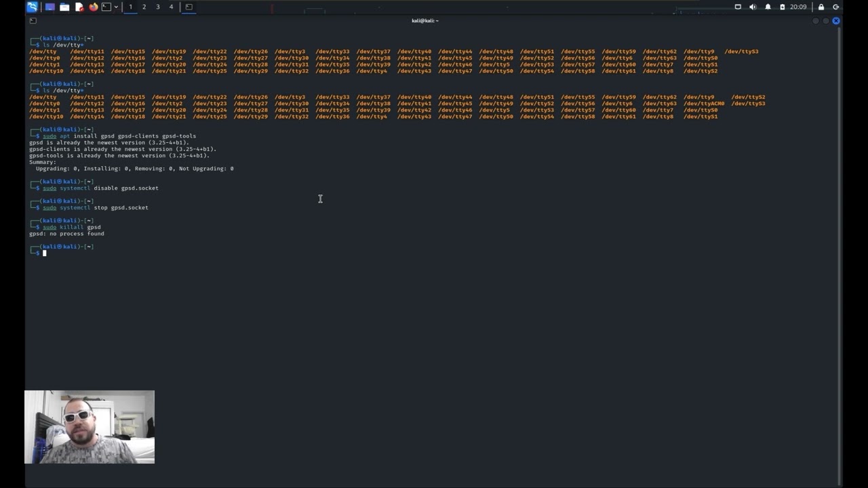Close the terminal window with blue X
The height and width of the screenshot is (488, 868).
pyautogui.click(x=836, y=21)
